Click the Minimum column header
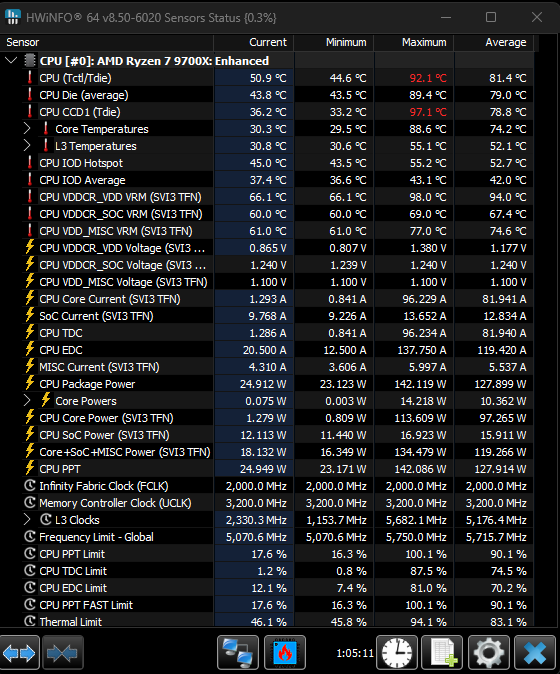Screen dimensions: 560x674 pyautogui.click(x=334, y=43)
